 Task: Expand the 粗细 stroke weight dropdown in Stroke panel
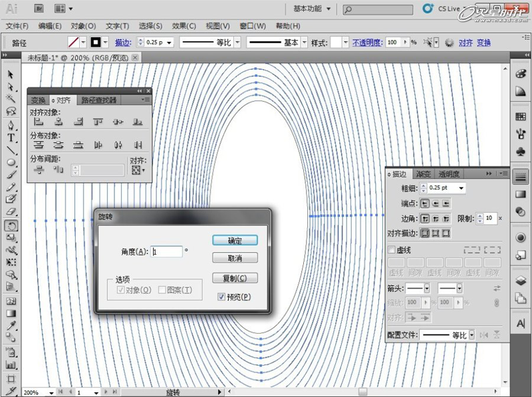tap(462, 188)
